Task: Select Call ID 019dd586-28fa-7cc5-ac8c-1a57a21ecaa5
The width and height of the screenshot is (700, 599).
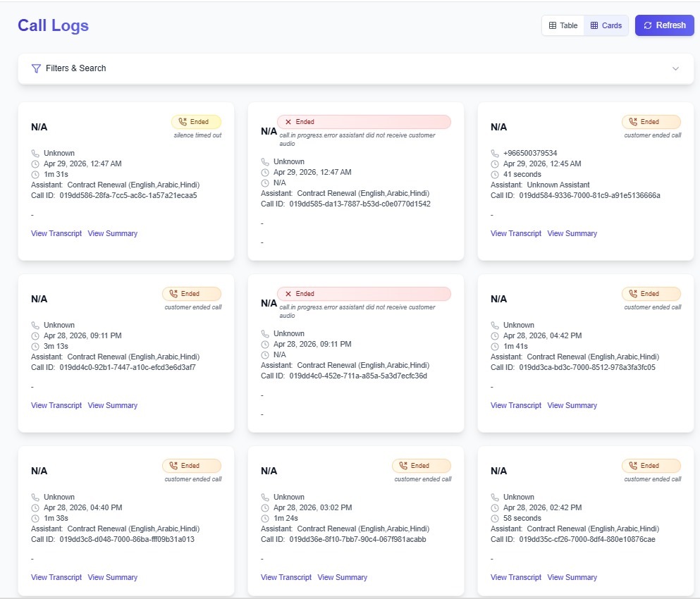Action: (x=128, y=195)
